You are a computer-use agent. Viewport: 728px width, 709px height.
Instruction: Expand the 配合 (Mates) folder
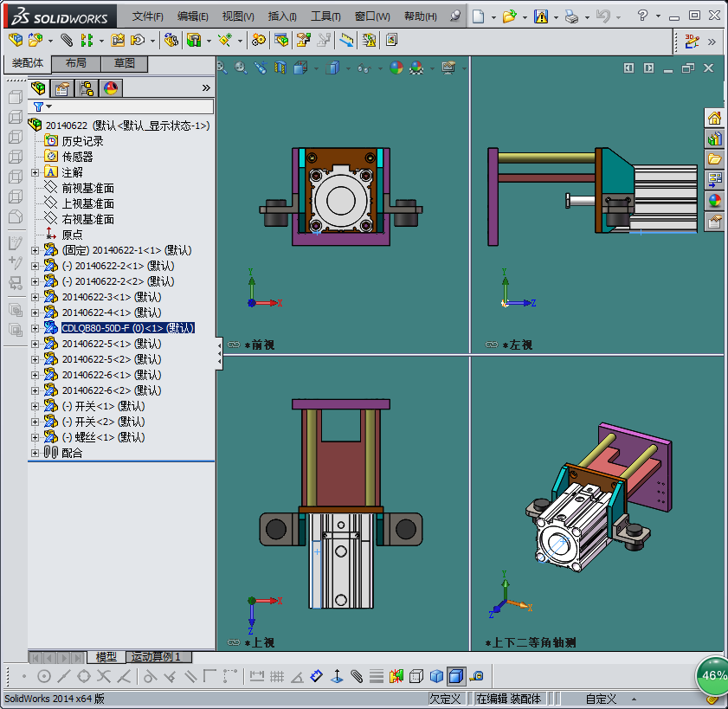tap(35, 453)
